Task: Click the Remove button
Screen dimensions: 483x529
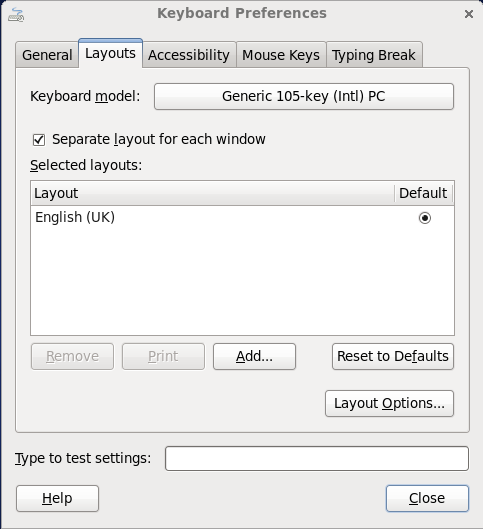Action: pyautogui.click(x=73, y=357)
